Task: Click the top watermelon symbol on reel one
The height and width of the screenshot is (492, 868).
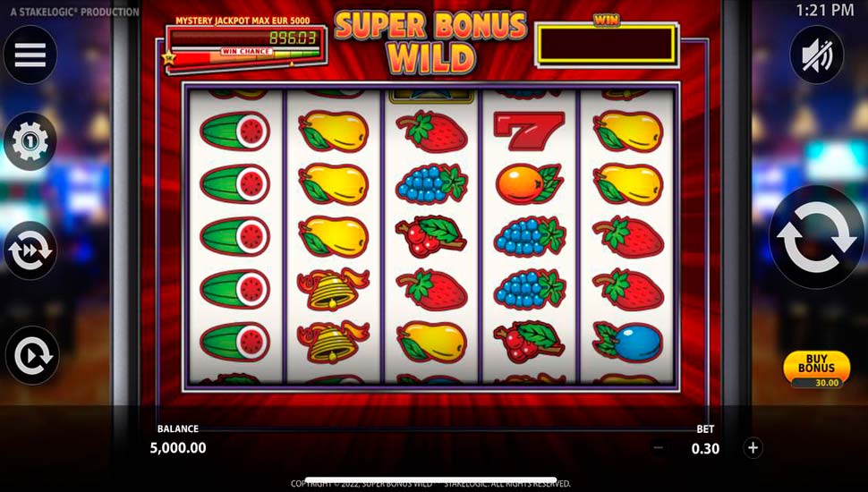Action: pyautogui.click(x=234, y=131)
